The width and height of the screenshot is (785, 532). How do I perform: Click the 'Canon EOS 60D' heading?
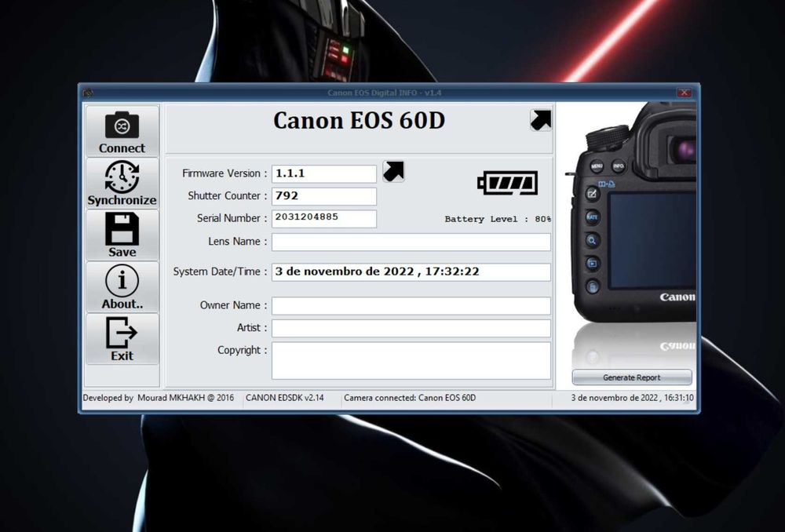click(359, 121)
